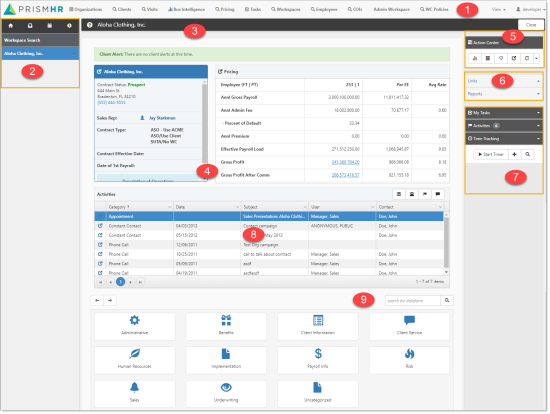Viewport: 550px width, 414px height.
Task: Expand the Activities panel in right sidebar
Action: [x=538, y=126]
